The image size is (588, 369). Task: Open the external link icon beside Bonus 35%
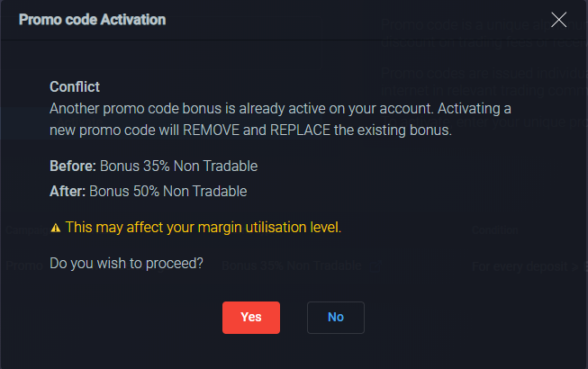(375, 266)
